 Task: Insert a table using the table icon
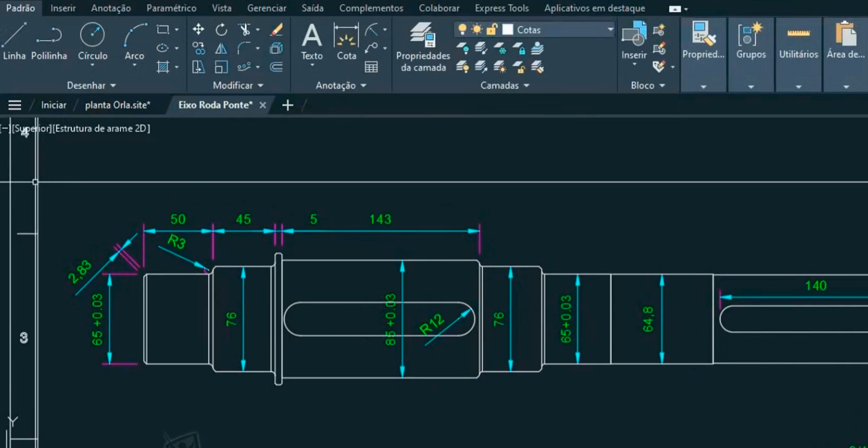pos(371,67)
